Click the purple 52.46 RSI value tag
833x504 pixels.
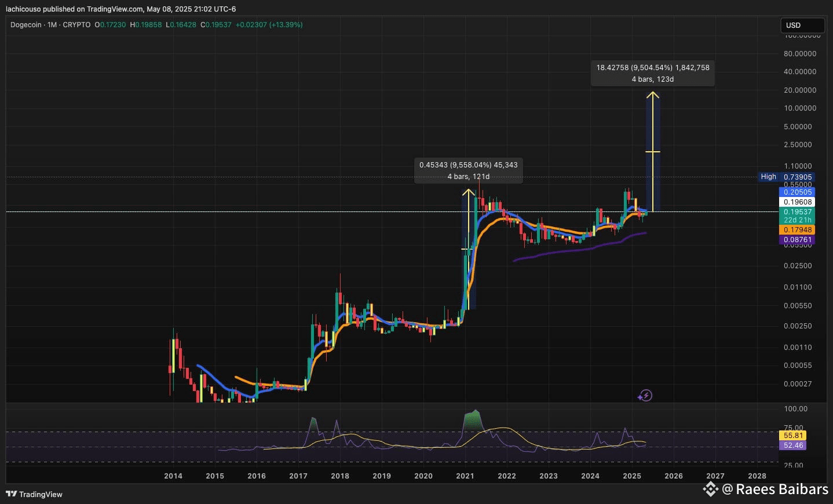click(793, 445)
